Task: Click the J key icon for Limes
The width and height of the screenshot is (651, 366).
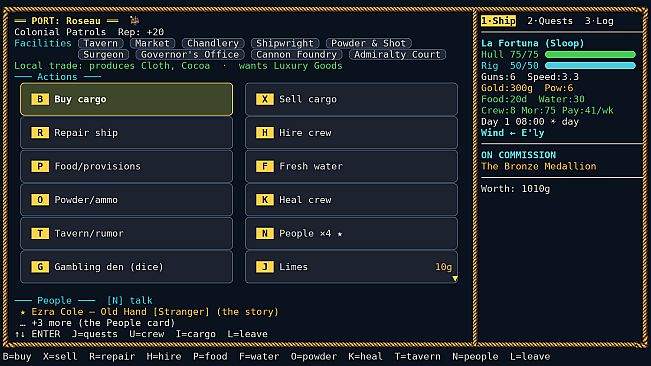Action: coord(264,267)
